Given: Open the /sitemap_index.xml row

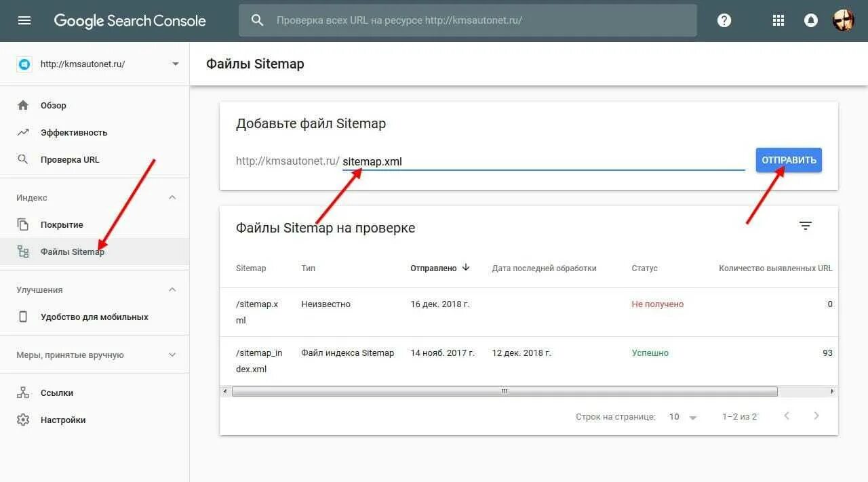Looking at the screenshot, I should 529,361.
